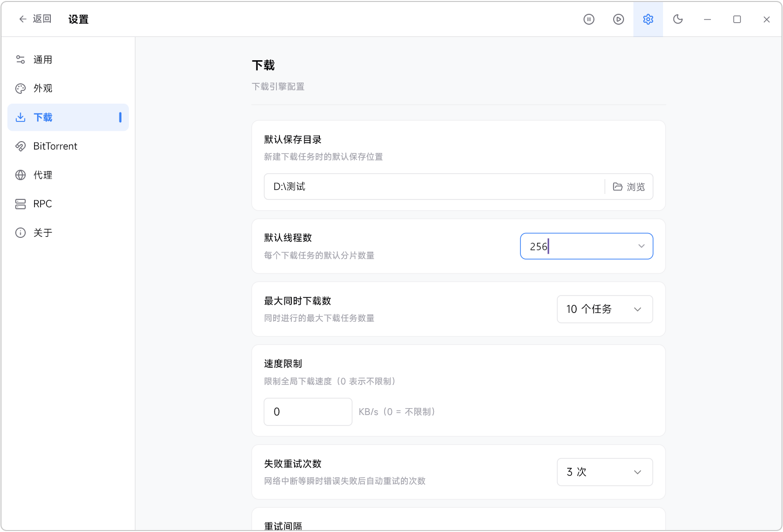Click the back arrow icon
The width and height of the screenshot is (783, 532).
[x=23, y=19]
